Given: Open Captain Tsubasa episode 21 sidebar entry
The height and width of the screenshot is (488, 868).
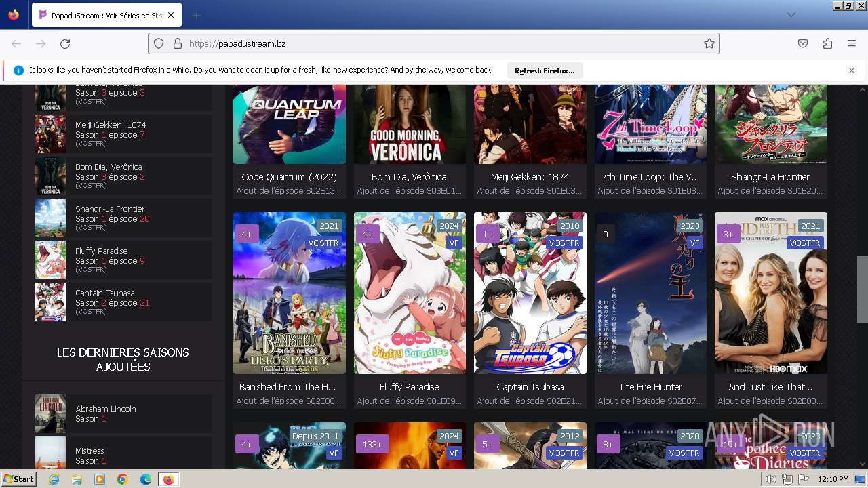Looking at the screenshot, I should click(123, 302).
